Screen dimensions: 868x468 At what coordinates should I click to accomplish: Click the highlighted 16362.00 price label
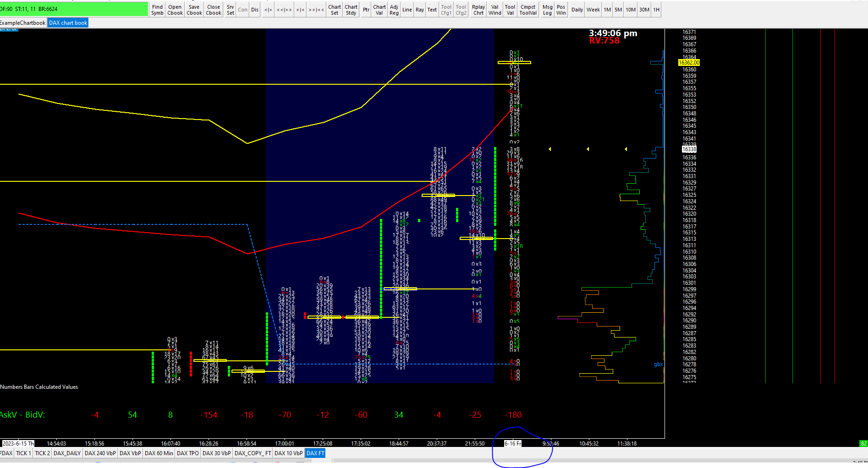click(689, 63)
